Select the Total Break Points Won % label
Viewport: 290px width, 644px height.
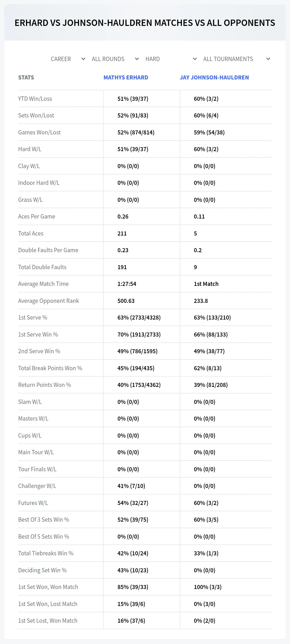click(x=50, y=368)
